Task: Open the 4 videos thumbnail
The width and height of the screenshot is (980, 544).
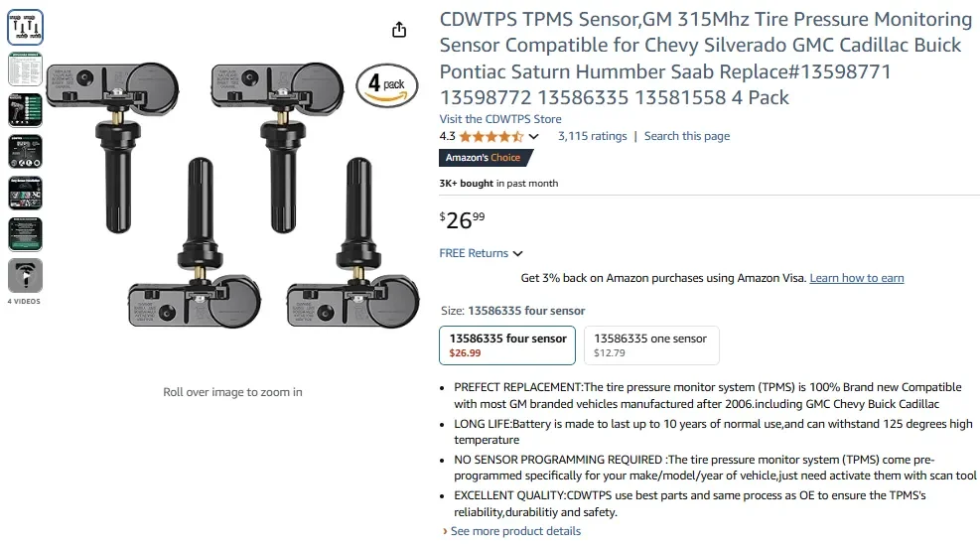Action: (25, 276)
